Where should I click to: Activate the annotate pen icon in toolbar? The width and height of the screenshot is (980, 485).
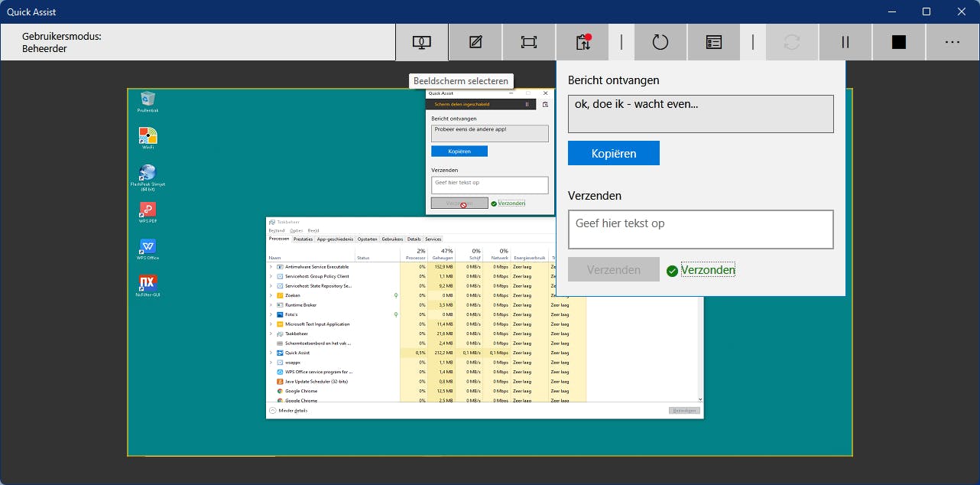click(475, 42)
